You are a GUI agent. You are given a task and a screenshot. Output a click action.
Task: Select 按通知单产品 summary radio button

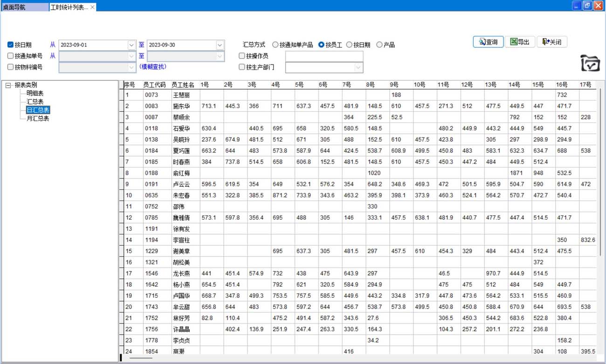click(275, 45)
